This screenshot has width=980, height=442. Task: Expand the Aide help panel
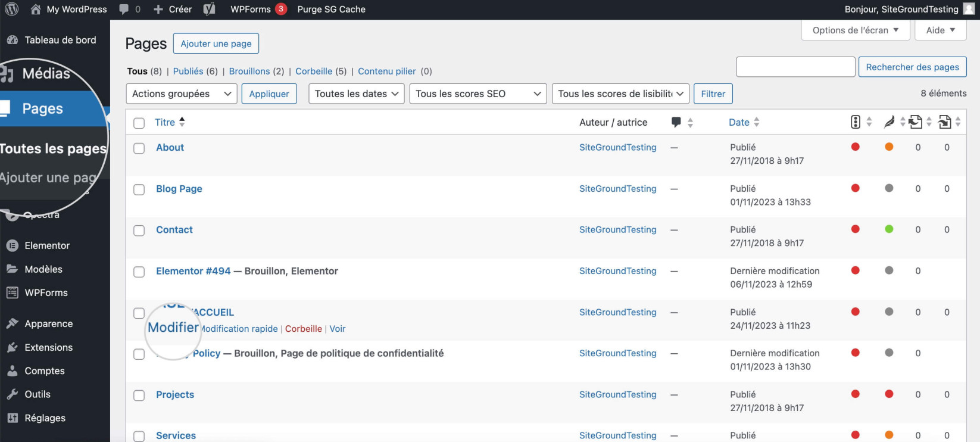tap(940, 30)
